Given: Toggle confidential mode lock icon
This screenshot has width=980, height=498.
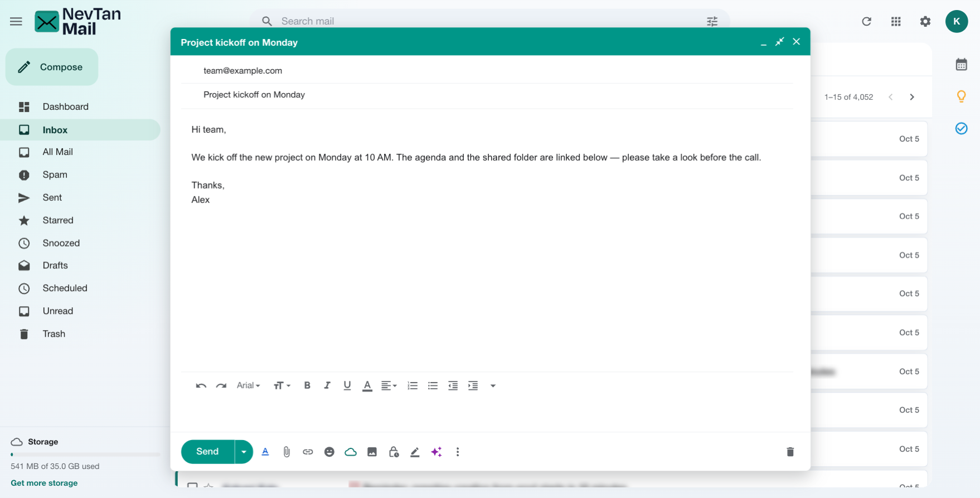Looking at the screenshot, I should point(394,452).
